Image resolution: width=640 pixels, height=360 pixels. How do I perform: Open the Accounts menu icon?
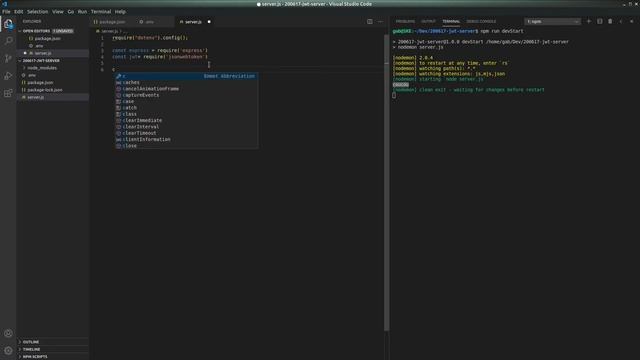point(8,333)
